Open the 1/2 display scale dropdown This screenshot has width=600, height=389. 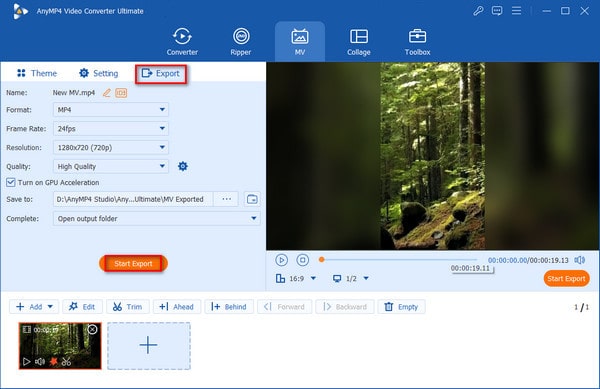click(x=351, y=278)
